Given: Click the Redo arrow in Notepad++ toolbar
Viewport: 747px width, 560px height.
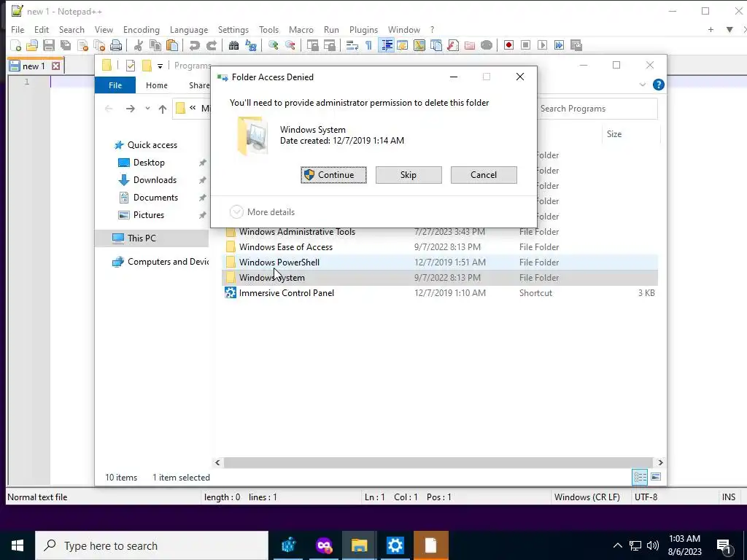Looking at the screenshot, I should [x=211, y=45].
